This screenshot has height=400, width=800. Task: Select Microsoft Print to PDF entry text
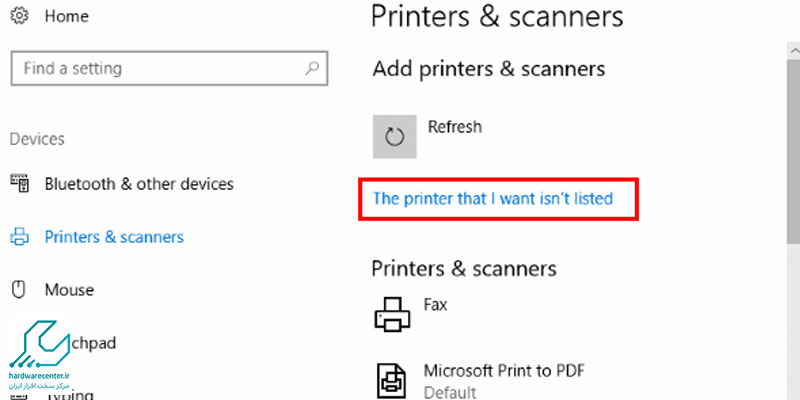pos(504,370)
